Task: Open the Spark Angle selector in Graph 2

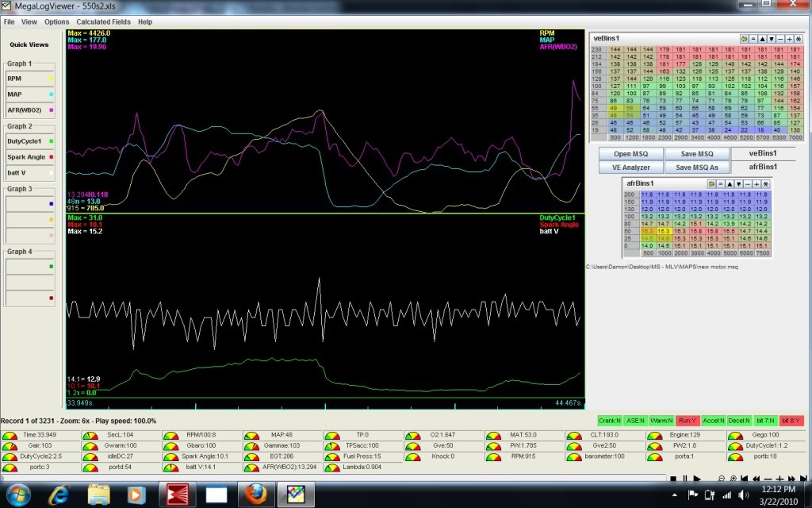Action: point(29,156)
